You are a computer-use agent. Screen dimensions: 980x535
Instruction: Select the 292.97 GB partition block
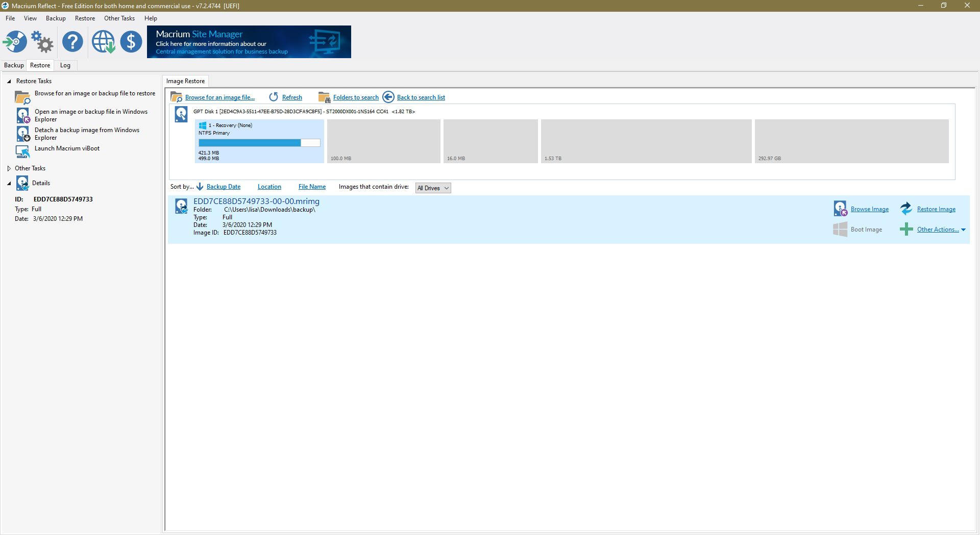(x=851, y=141)
